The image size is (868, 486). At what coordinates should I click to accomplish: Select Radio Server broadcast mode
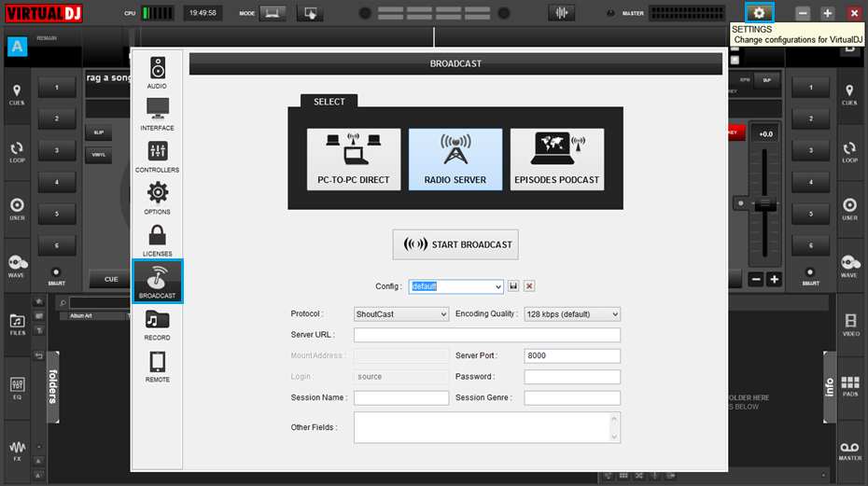[x=455, y=160]
